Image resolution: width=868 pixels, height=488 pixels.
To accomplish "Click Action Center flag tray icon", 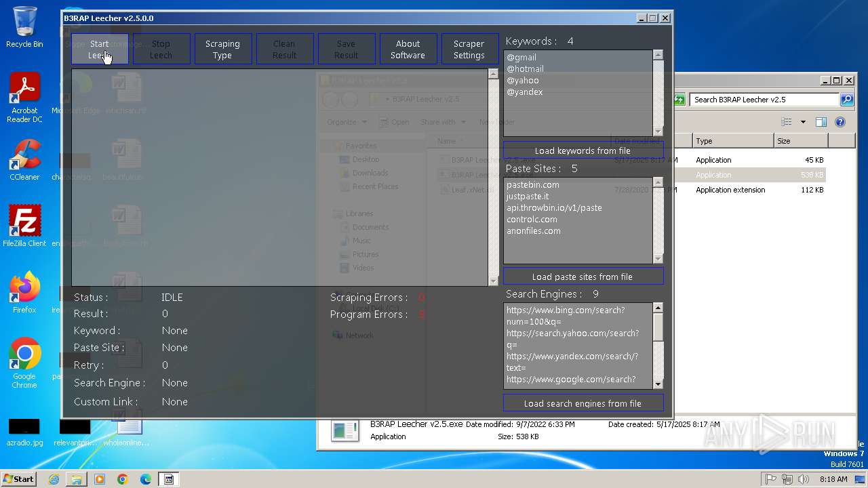I will point(771,479).
